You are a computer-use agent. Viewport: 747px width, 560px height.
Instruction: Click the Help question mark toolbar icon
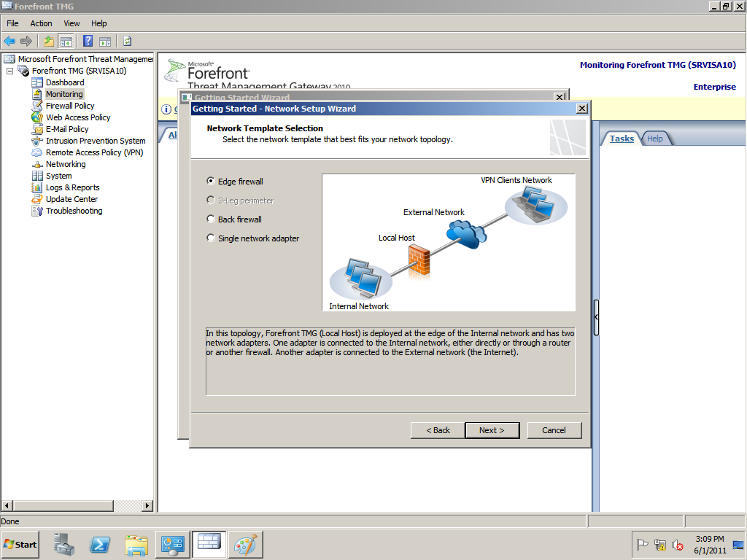(88, 41)
